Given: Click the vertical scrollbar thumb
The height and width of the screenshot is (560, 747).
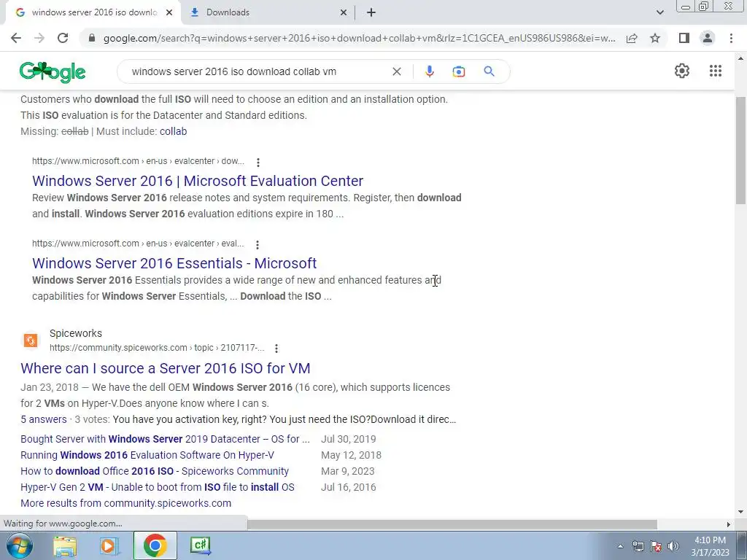Looking at the screenshot, I should [x=741, y=150].
